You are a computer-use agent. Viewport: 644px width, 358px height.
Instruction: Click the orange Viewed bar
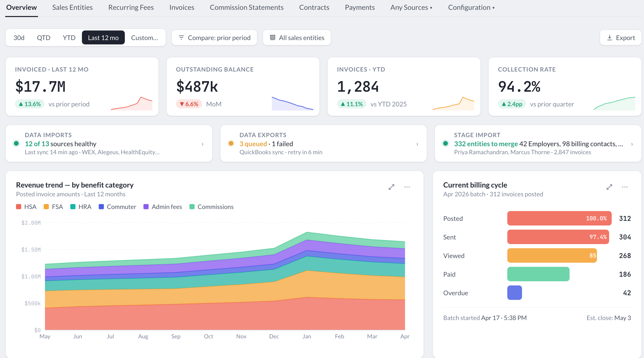pos(552,256)
